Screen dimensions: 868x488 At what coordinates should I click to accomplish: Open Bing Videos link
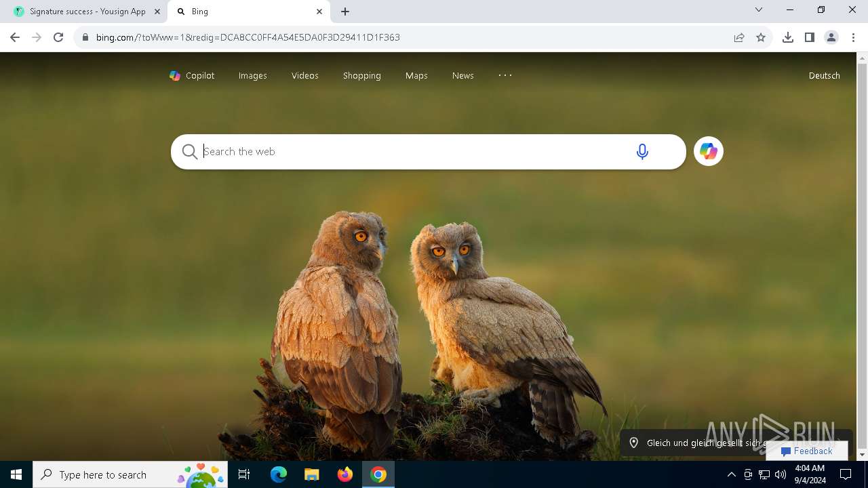305,76
